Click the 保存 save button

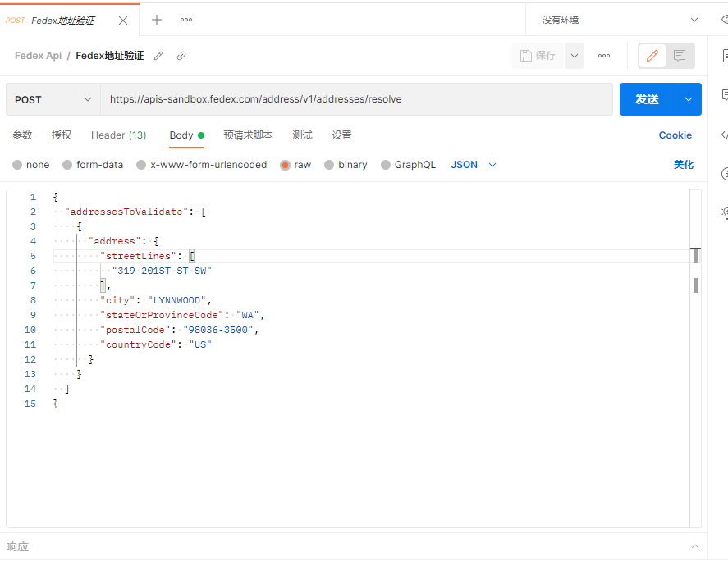(x=538, y=56)
